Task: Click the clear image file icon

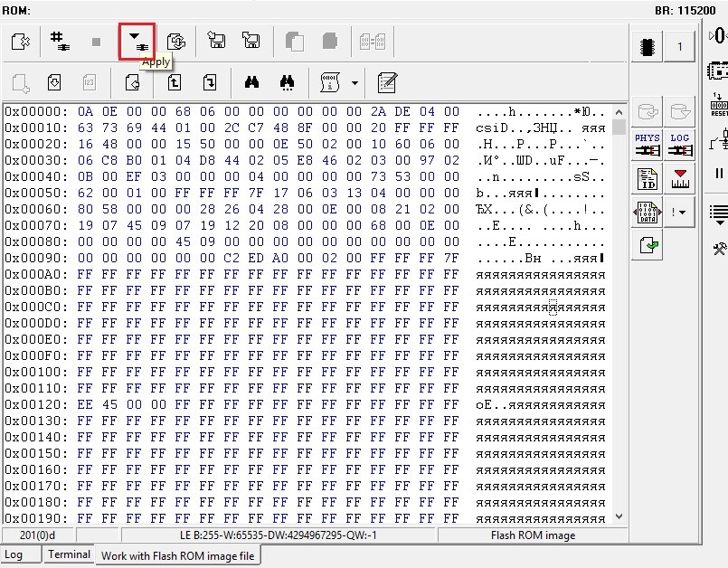Action: [21, 42]
